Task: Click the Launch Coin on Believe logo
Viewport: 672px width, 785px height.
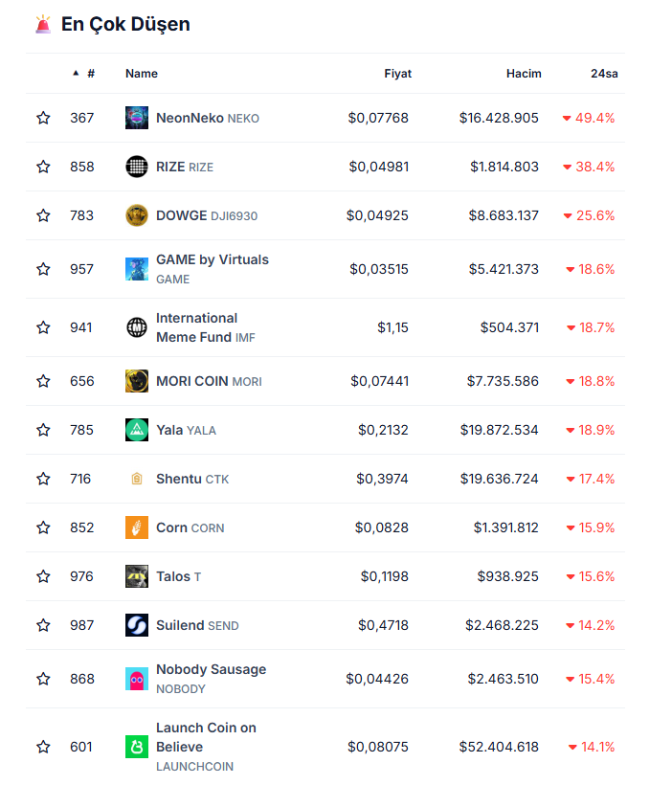Action: click(137, 747)
